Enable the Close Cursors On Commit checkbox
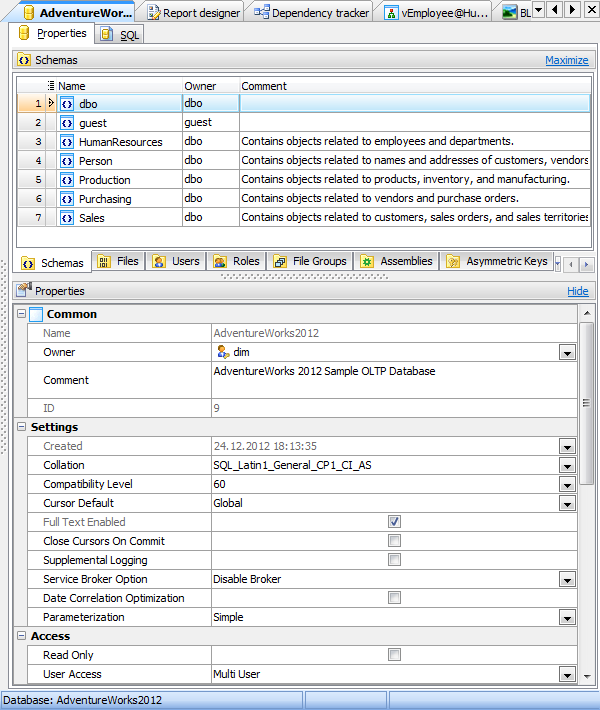Viewport: 600px width, 710px height. (x=394, y=541)
